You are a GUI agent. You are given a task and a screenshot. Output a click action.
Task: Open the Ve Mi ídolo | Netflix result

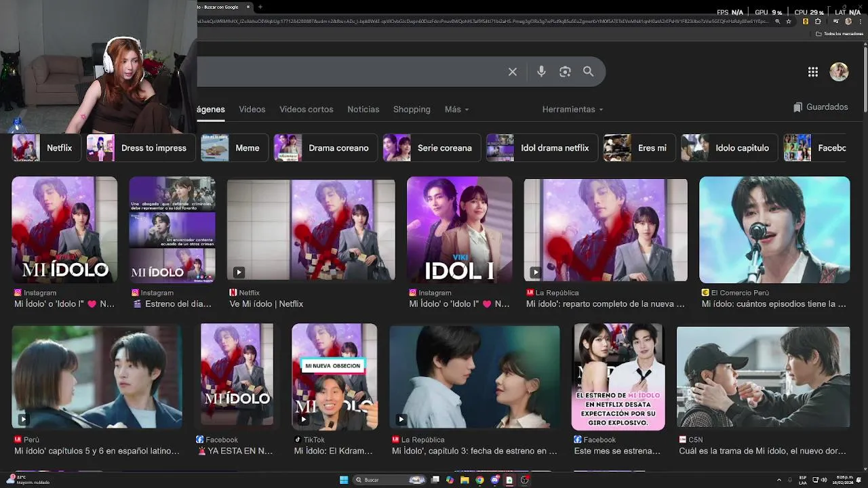coord(267,304)
